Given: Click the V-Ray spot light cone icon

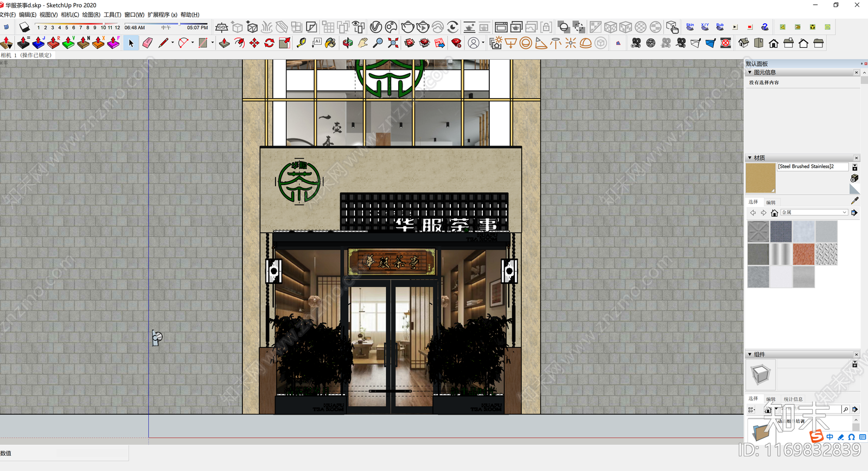Looking at the screenshot, I should click(x=541, y=43).
